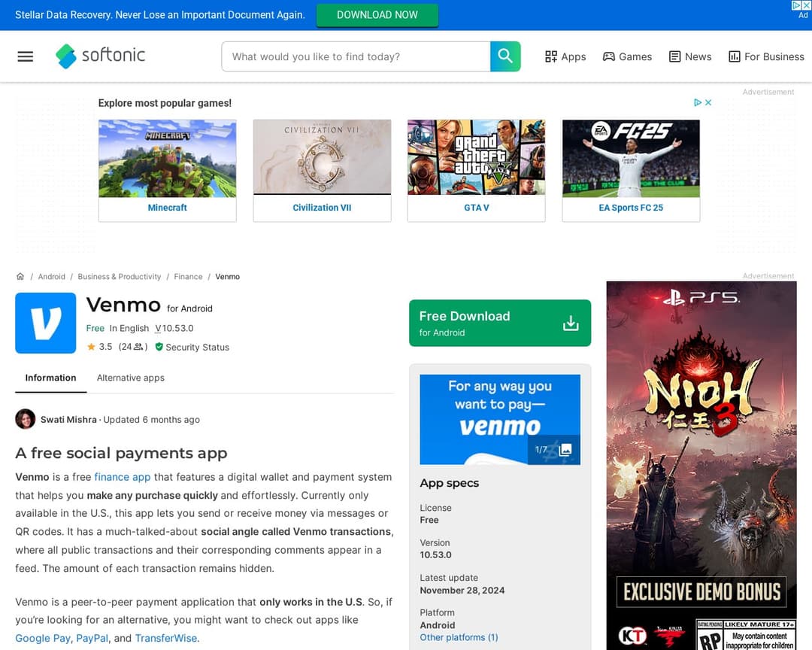Focus the search input field
Viewport: 812px width, 650px height.
(356, 56)
